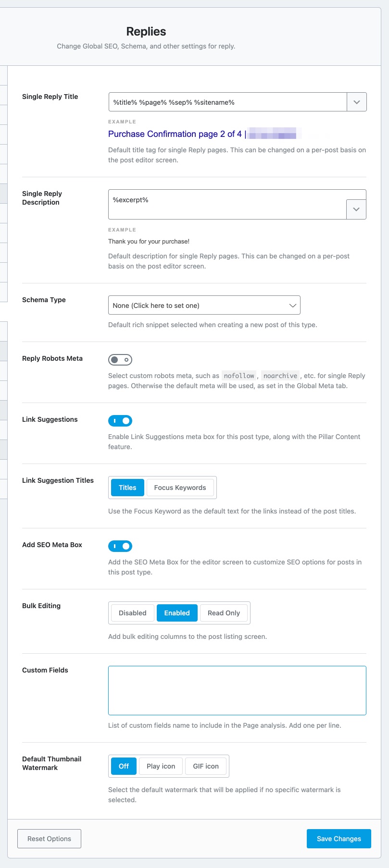Open the Schema Type dropdown
Screen dimensions: 389x868
[x=204, y=306]
